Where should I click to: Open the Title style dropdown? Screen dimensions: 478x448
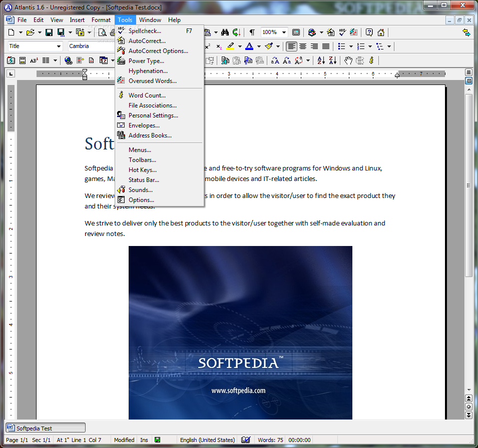pos(59,46)
